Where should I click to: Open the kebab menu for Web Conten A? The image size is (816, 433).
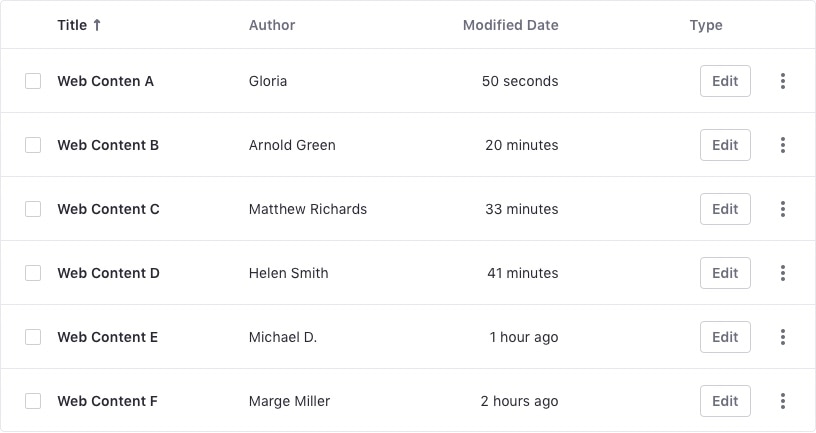782,81
